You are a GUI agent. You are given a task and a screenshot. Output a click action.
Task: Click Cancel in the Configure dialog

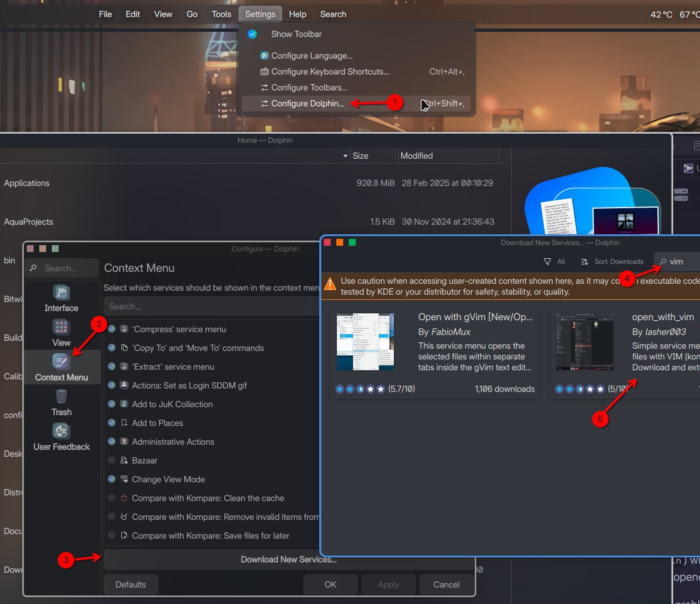pyautogui.click(x=447, y=585)
